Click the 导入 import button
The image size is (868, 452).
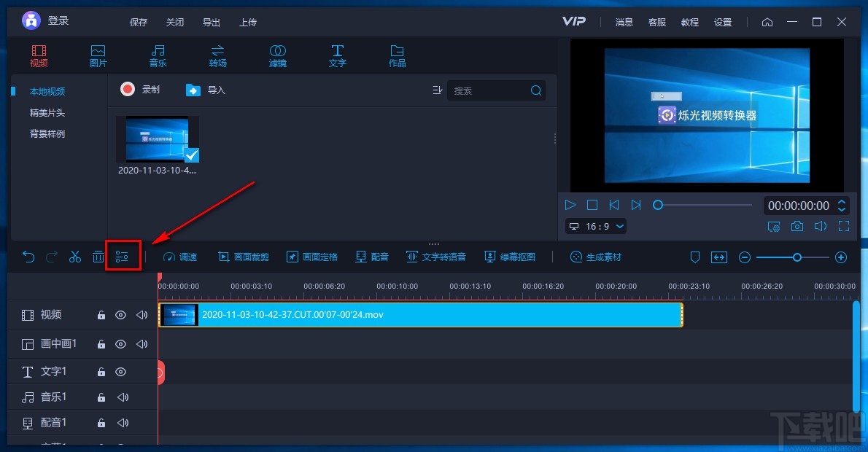click(206, 90)
